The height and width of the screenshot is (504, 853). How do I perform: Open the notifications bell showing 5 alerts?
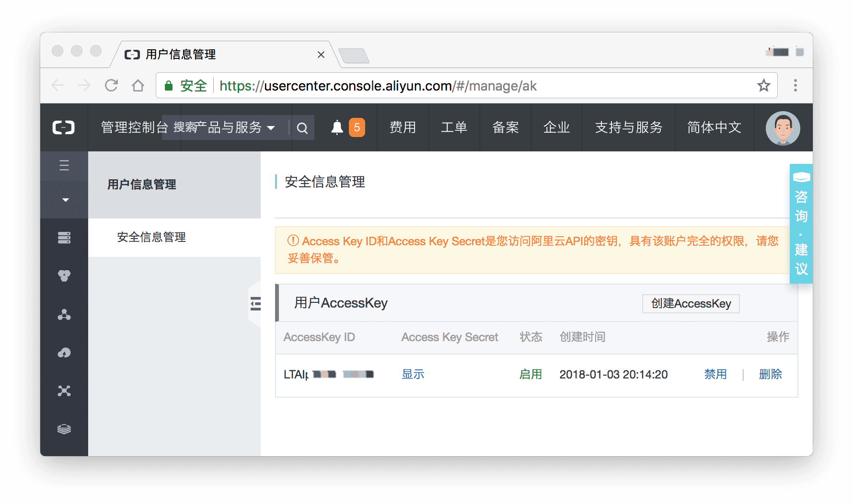pyautogui.click(x=346, y=127)
